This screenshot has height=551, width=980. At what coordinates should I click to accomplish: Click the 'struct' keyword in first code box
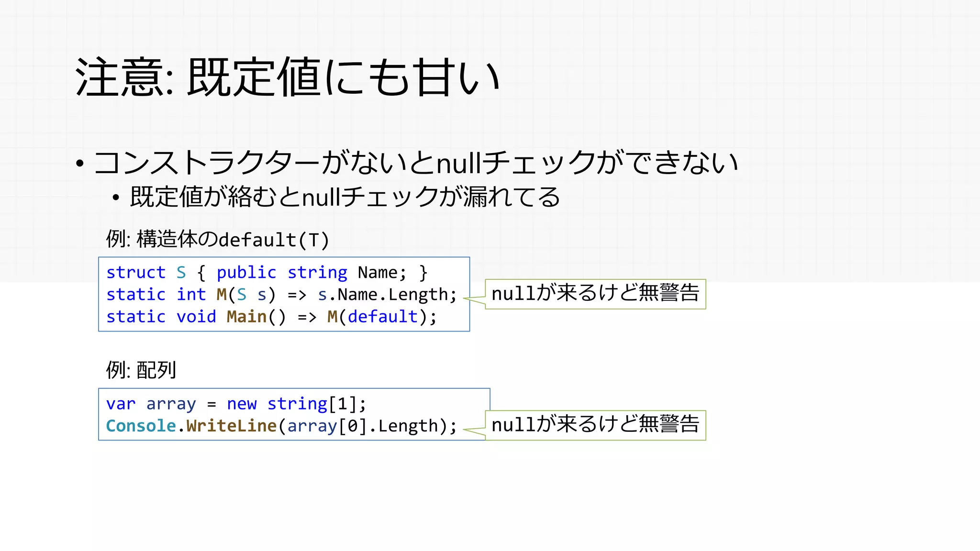coord(135,272)
